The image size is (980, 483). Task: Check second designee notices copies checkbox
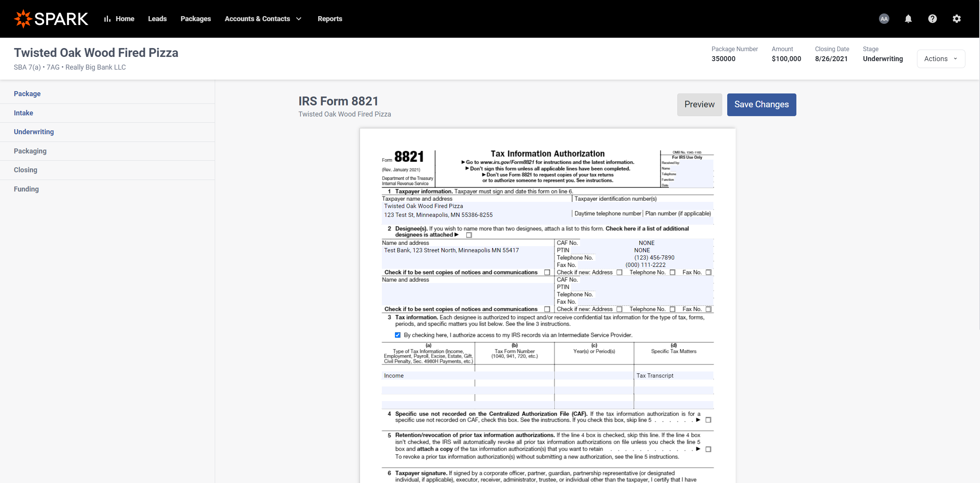[x=547, y=309]
